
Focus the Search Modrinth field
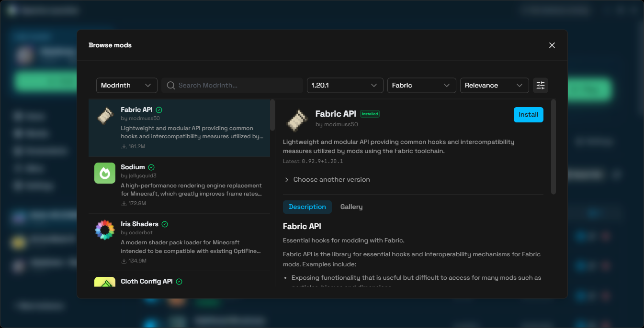[x=232, y=85]
